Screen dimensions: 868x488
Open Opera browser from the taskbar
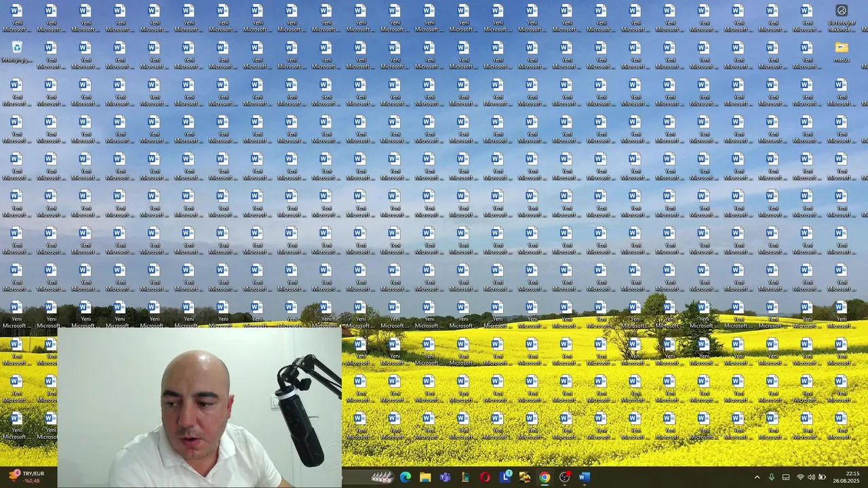[x=485, y=477]
